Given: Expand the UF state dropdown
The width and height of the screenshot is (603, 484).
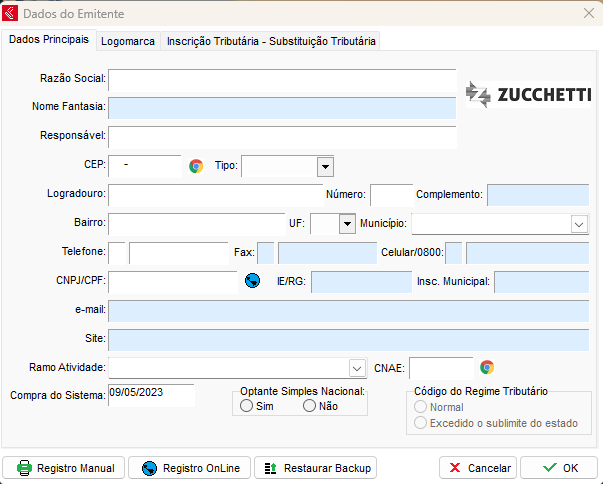Looking at the screenshot, I should pyautogui.click(x=346, y=223).
